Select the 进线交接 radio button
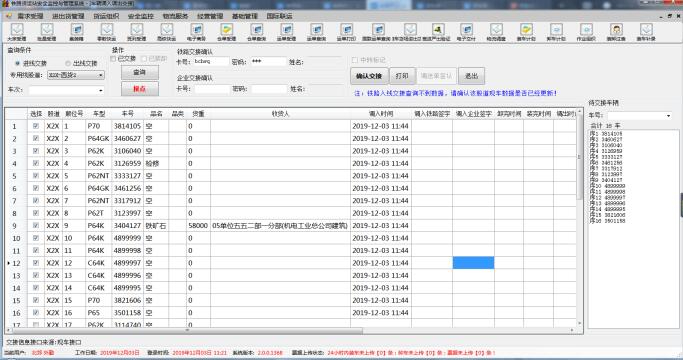 [x=18, y=64]
